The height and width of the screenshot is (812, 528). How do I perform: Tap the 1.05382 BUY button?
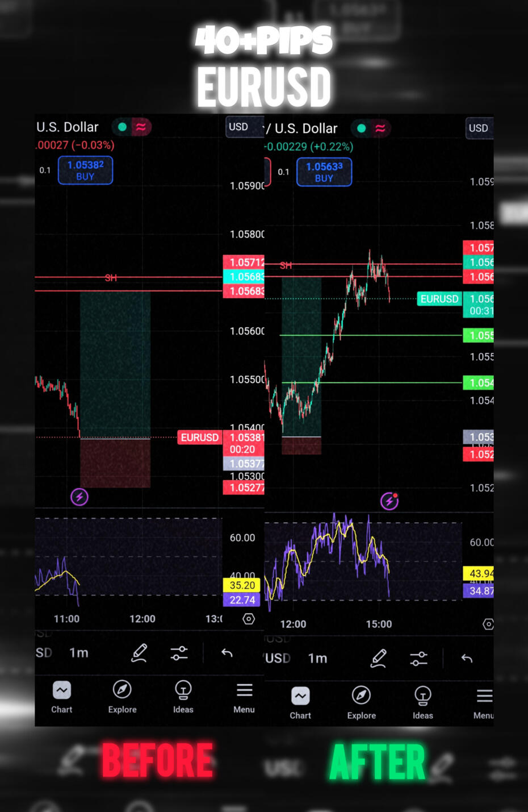(85, 170)
